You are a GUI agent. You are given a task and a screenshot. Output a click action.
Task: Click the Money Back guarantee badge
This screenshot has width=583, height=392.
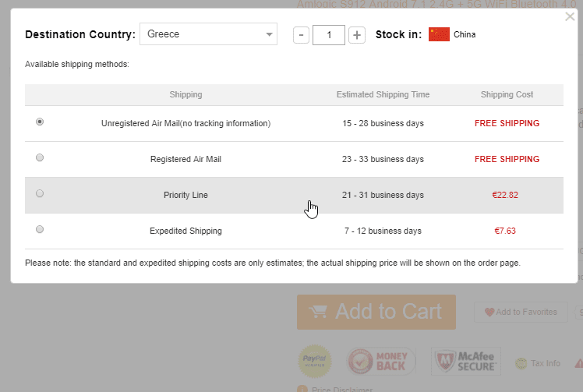pyautogui.click(x=381, y=362)
